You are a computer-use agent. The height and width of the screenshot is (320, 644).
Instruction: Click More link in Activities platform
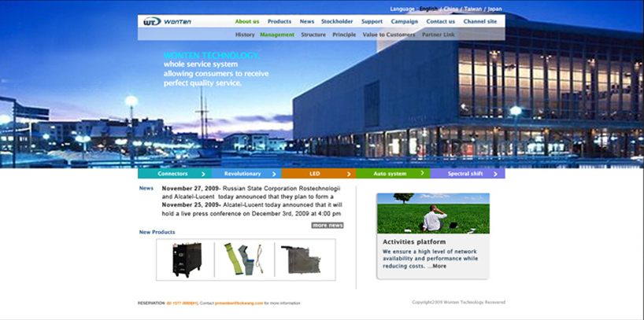(439, 266)
